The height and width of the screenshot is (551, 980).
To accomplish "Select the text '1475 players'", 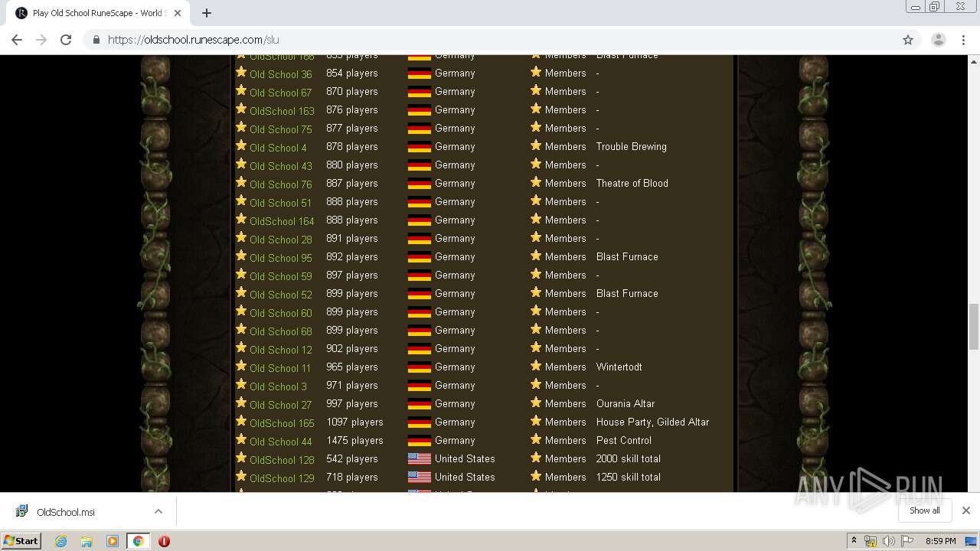I will coord(354,440).
